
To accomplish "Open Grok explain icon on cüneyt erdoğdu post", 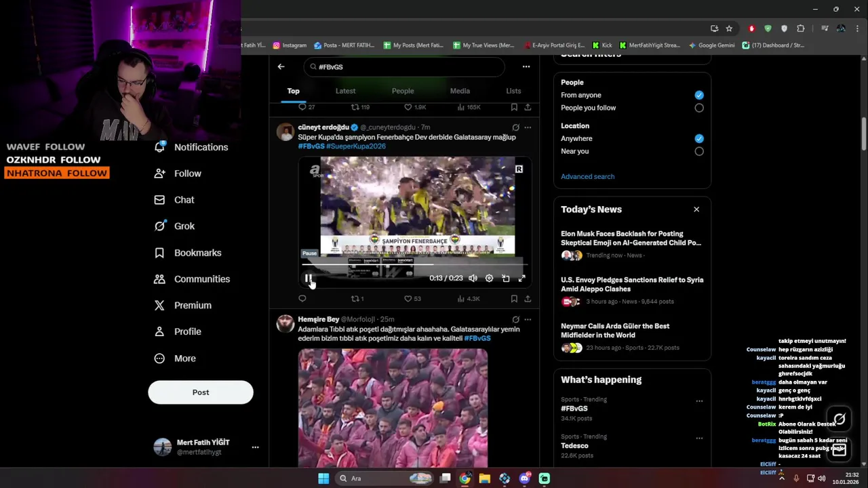I will pyautogui.click(x=516, y=127).
